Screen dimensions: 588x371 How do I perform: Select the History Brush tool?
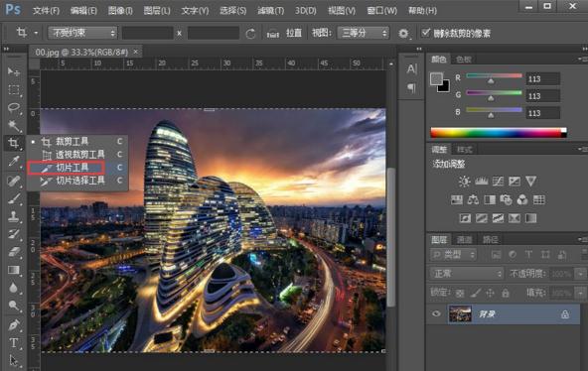(14, 234)
